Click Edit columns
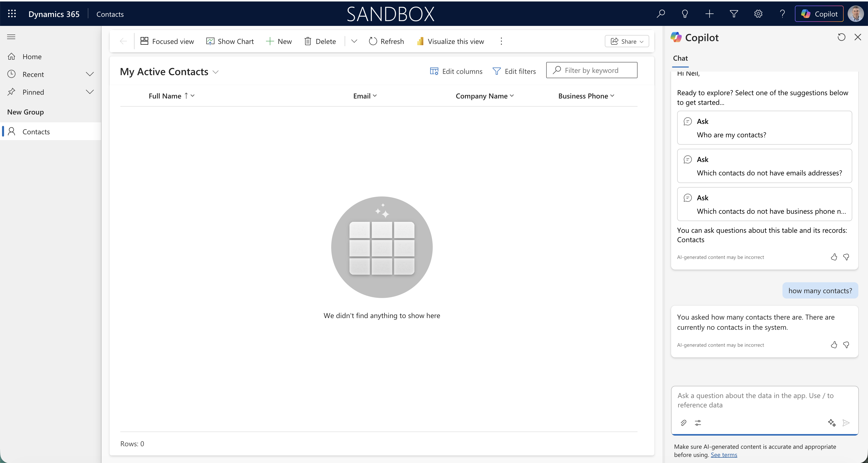This screenshot has width=868, height=463. click(456, 71)
